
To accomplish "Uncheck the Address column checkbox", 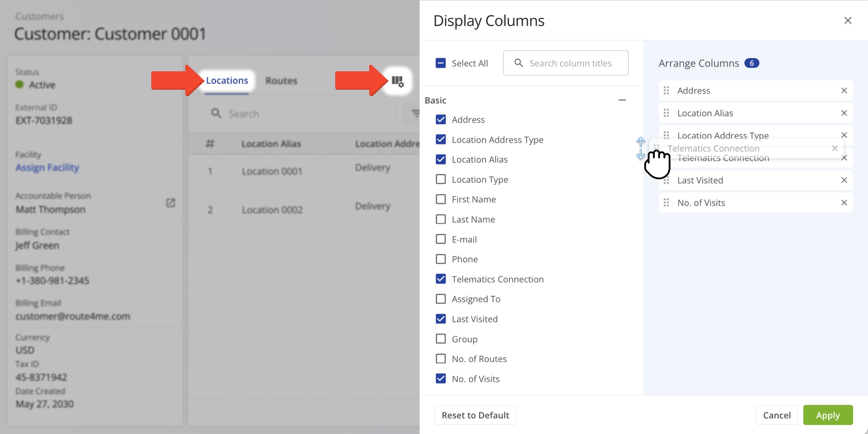I will click(x=441, y=120).
